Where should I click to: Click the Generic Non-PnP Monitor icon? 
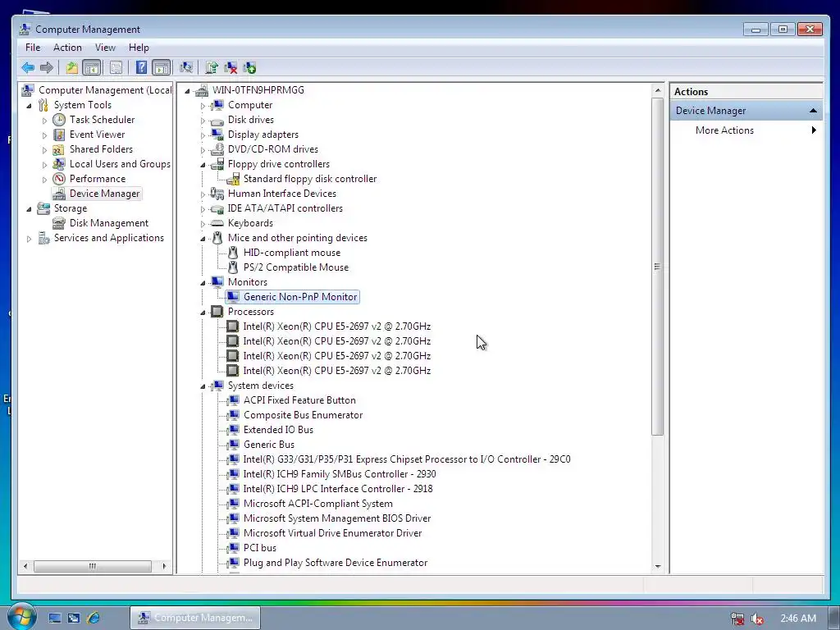click(232, 297)
